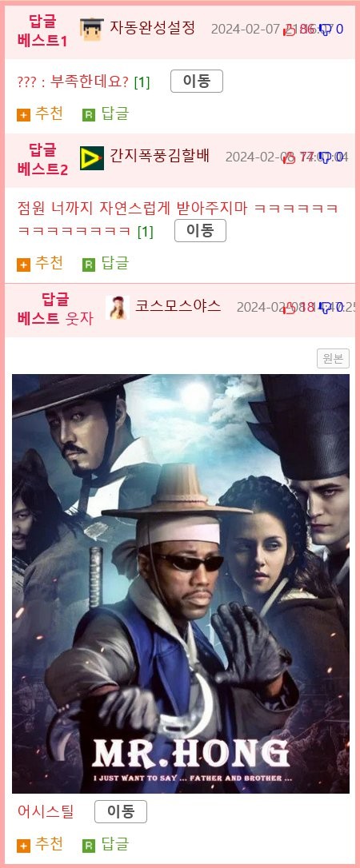Open the MR.HONG poster image

pyautogui.click(x=181, y=584)
